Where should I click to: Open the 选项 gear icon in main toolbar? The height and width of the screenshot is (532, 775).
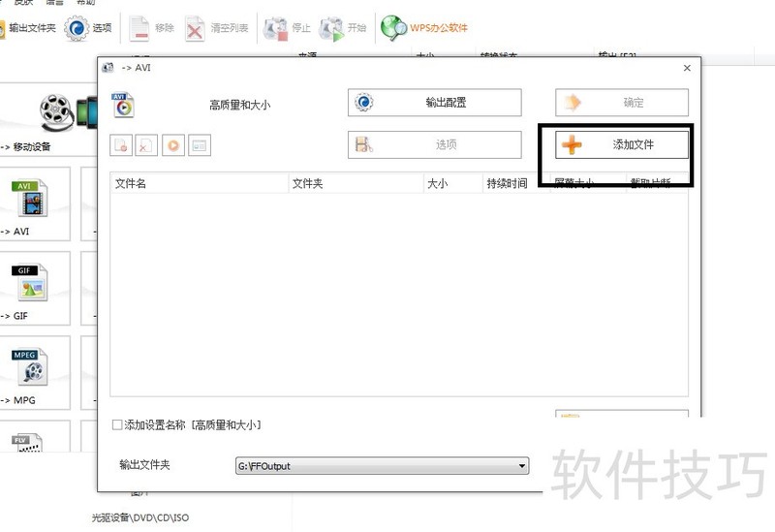[x=77, y=28]
